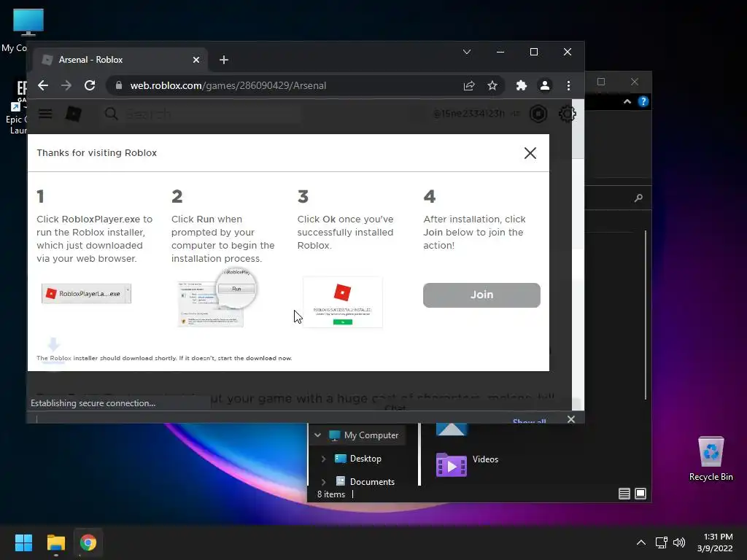
Task: Close the Arsenal - Roblox tab
Action: coord(196,60)
